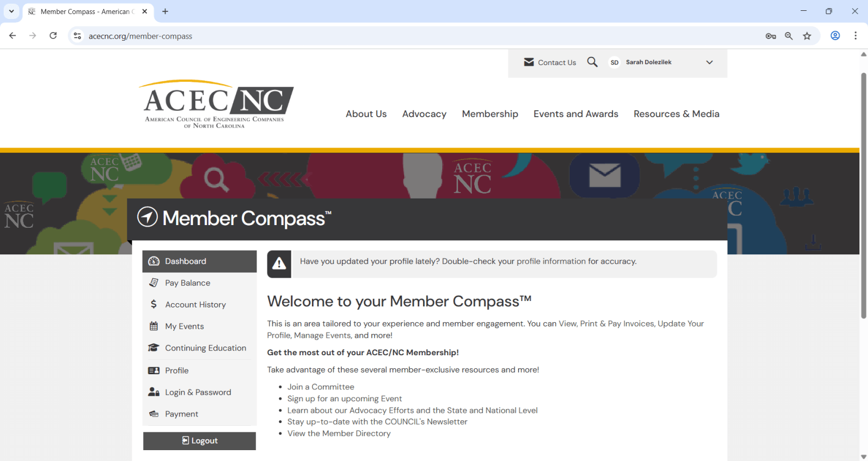
Task: Open the About Us menu
Action: click(x=366, y=114)
